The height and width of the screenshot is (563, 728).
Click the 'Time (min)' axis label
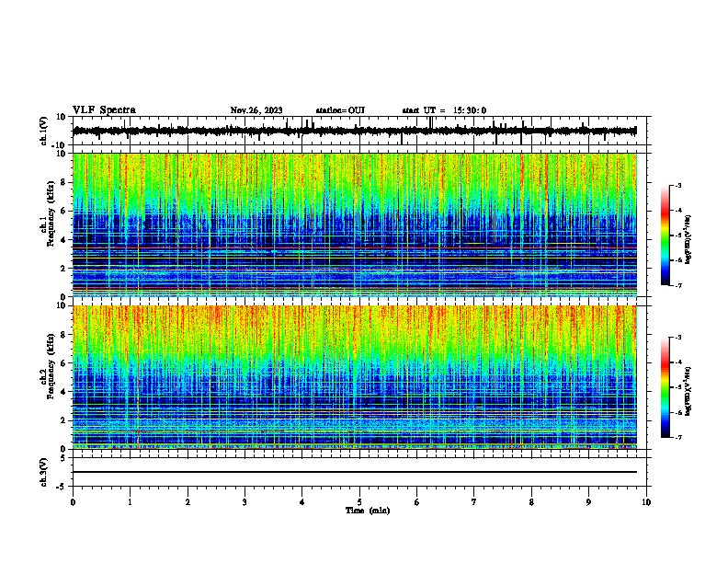[368, 511]
